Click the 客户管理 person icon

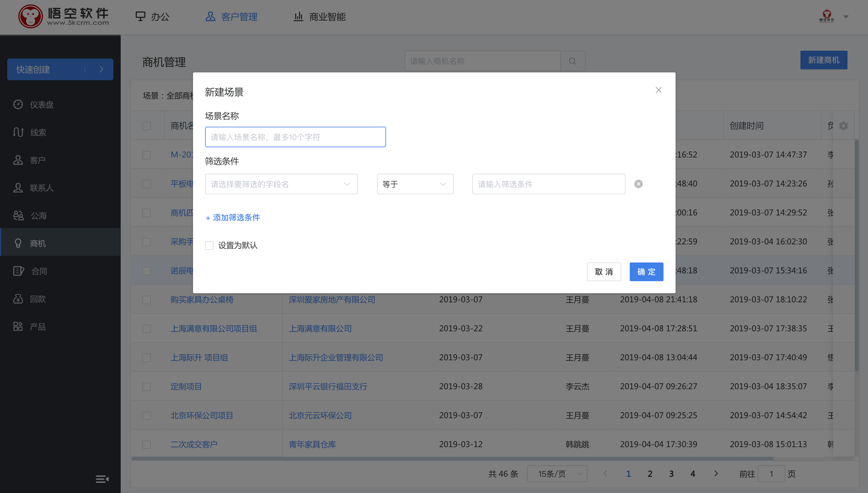point(211,16)
